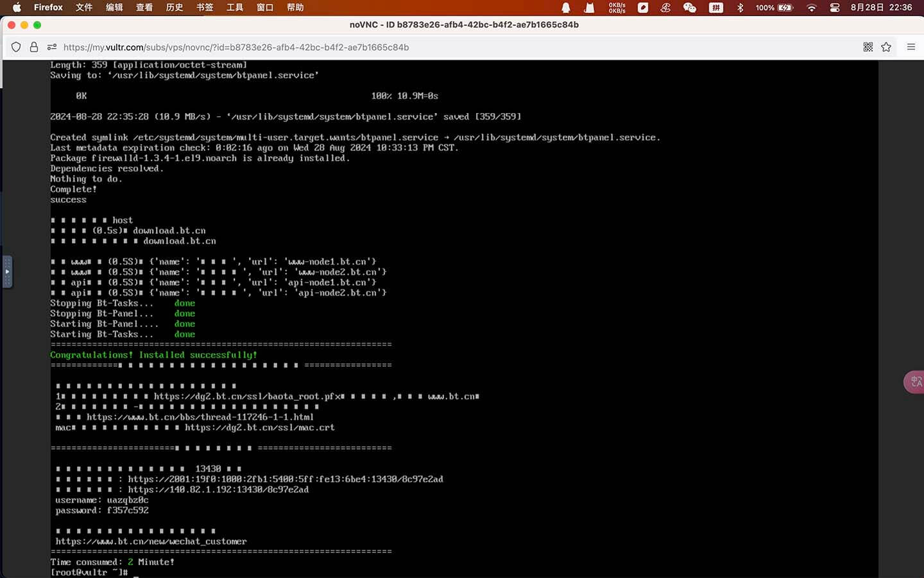The width and height of the screenshot is (924, 578).
Task: Open the Apple menu
Action: click(17, 8)
